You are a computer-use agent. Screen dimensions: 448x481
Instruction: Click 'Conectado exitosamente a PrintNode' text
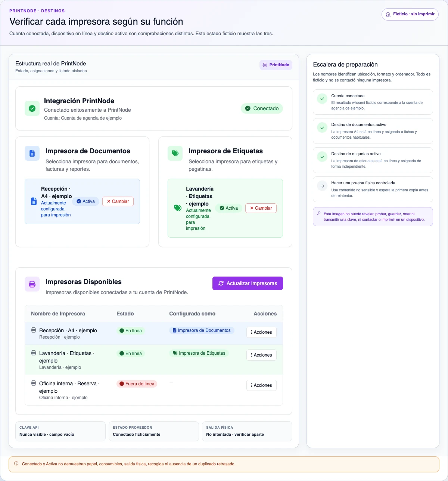87,110
